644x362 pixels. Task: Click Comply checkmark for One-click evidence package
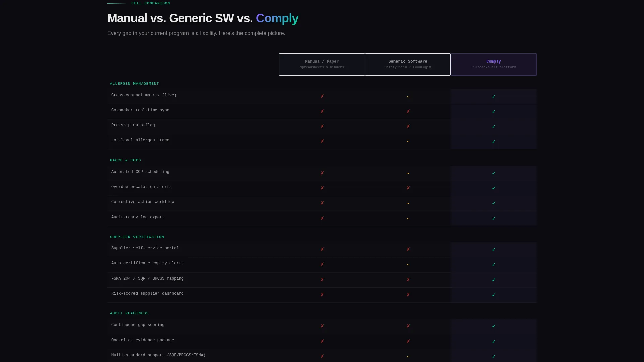click(494, 342)
